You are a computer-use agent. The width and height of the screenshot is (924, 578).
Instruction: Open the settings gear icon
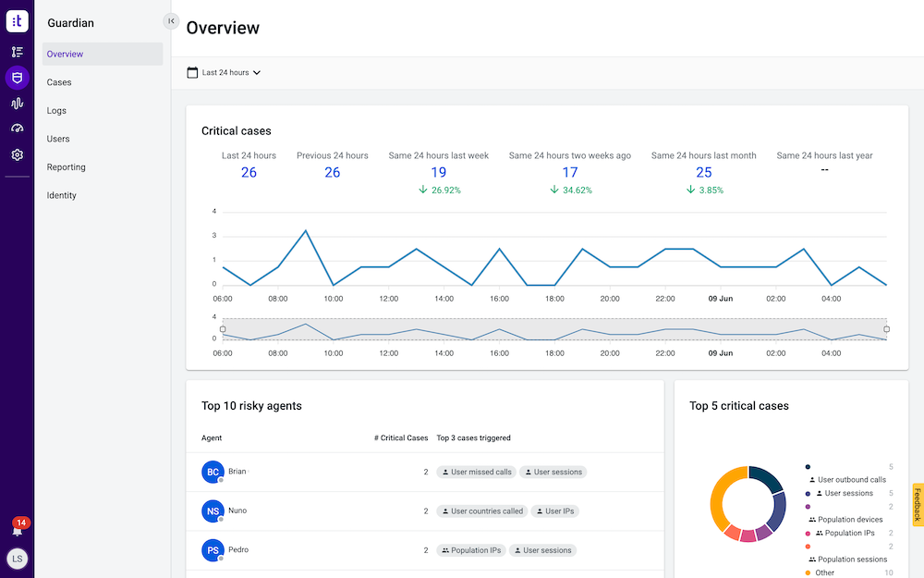point(17,154)
